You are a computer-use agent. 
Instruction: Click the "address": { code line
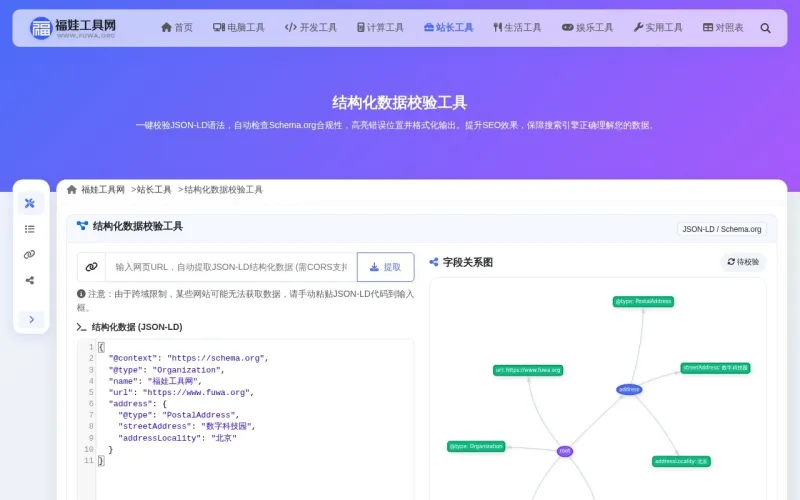point(138,404)
